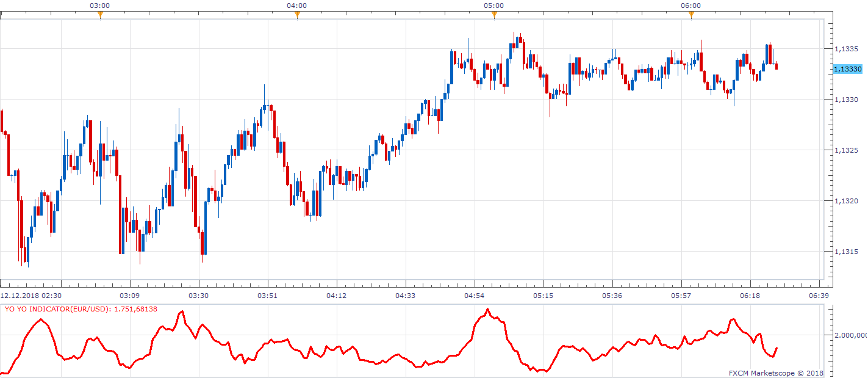Click the end of the red indicator line
This screenshot has height=378, width=868.
point(777,348)
